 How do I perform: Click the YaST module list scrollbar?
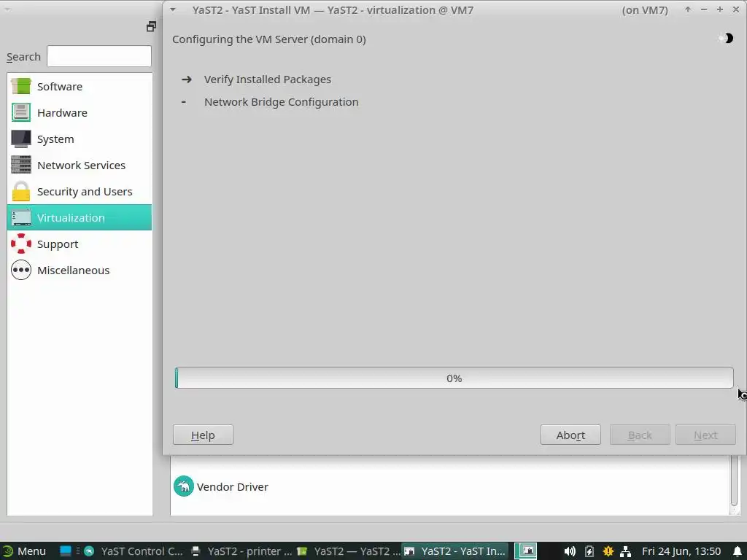(x=734, y=481)
